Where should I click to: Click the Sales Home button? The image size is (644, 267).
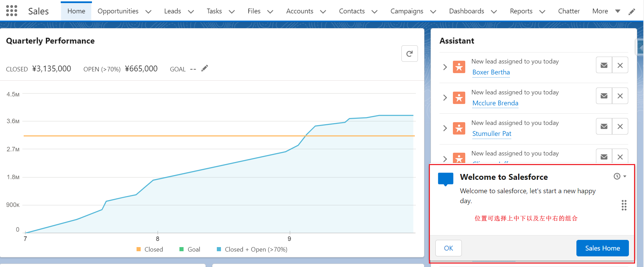pos(602,248)
